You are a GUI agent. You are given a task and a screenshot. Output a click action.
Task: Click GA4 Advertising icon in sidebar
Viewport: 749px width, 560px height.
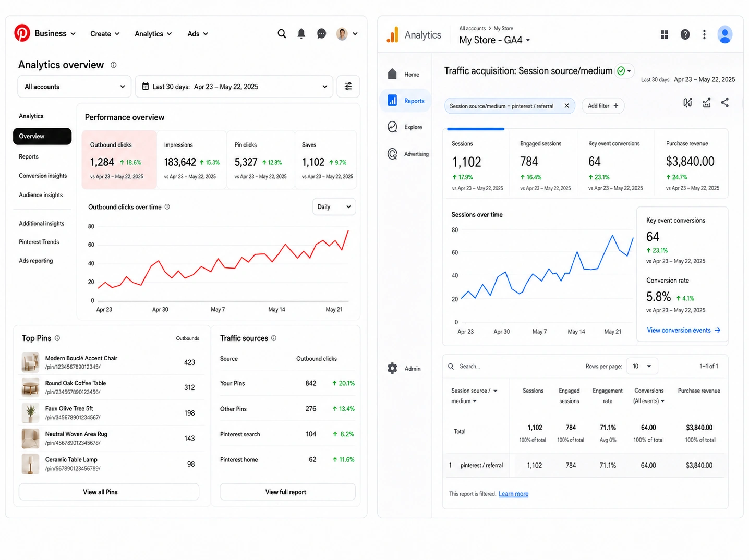tap(393, 154)
